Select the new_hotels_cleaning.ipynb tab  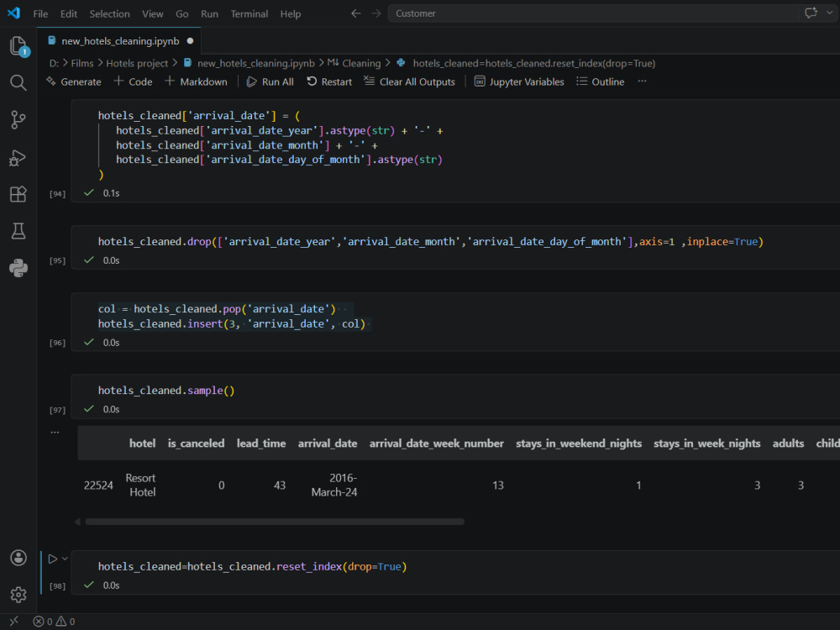click(120, 40)
